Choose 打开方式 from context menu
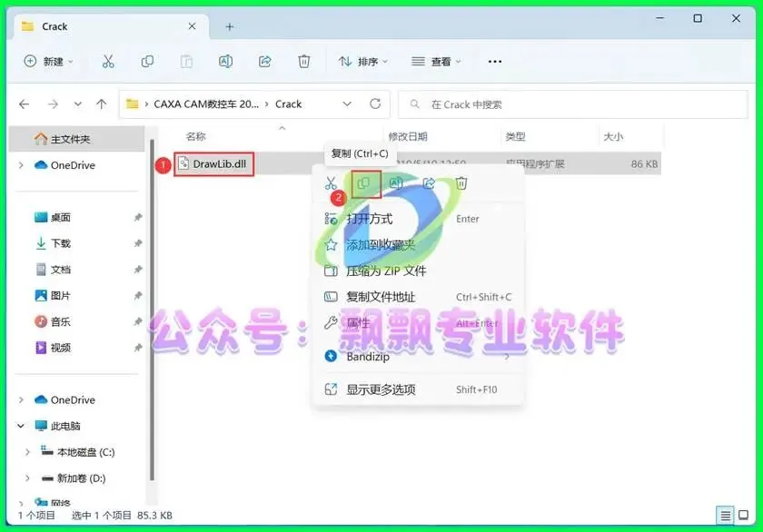 pyautogui.click(x=419, y=219)
